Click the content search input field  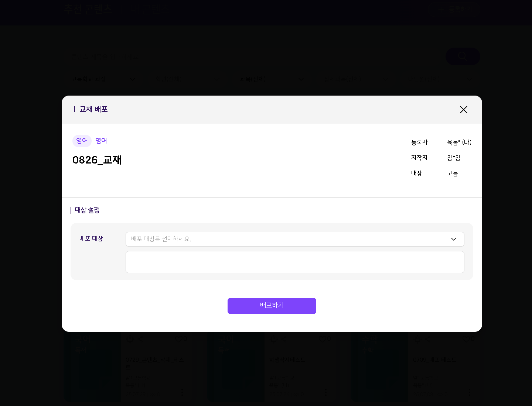255,56
